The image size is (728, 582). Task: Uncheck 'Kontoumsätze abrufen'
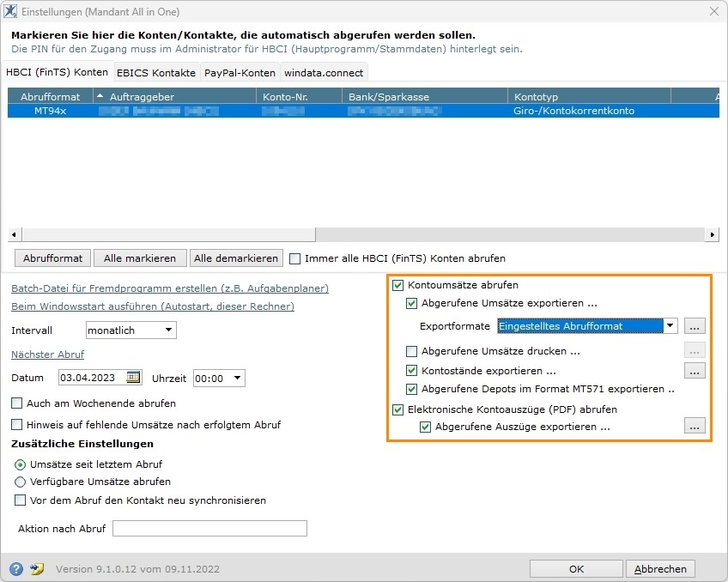click(397, 285)
